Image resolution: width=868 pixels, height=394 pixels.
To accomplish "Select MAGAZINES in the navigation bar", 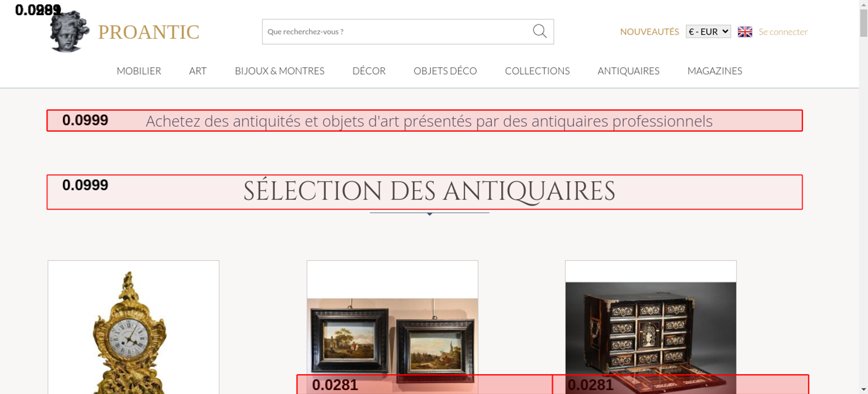I will click(x=714, y=71).
